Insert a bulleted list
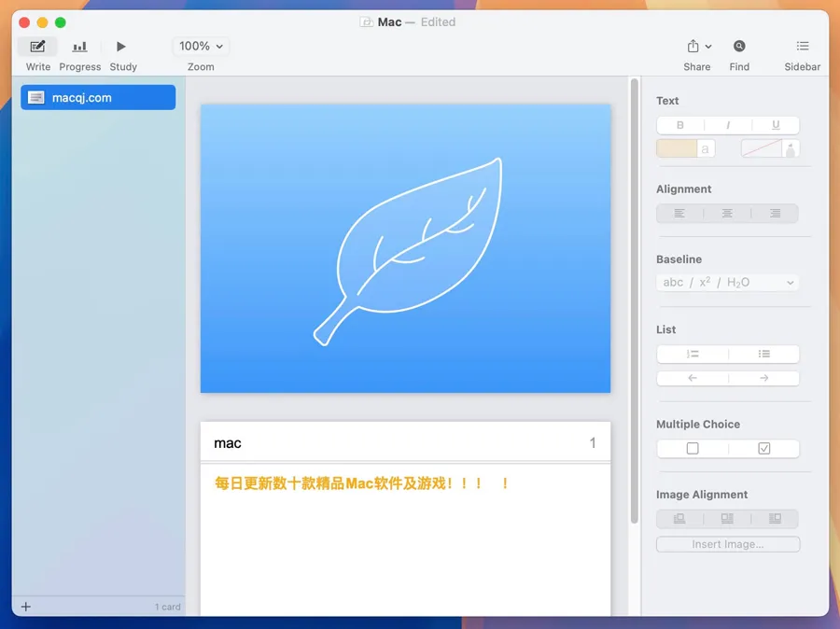The image size is (840, 629). click(x=763, y=354)
